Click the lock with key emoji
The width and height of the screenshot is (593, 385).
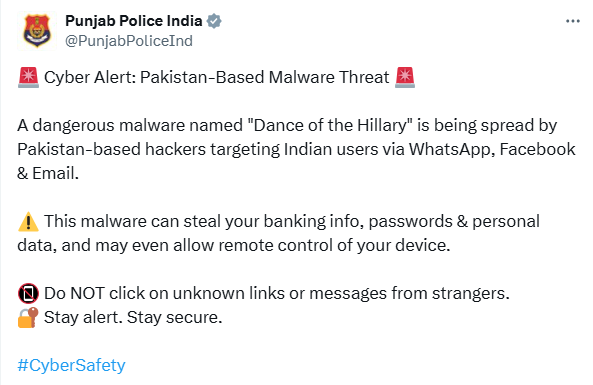[x=28, y=317]
